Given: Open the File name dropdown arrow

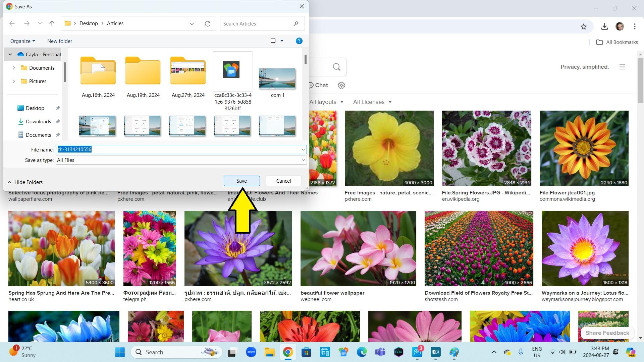Looking at the screenshot, I should 303,149.
